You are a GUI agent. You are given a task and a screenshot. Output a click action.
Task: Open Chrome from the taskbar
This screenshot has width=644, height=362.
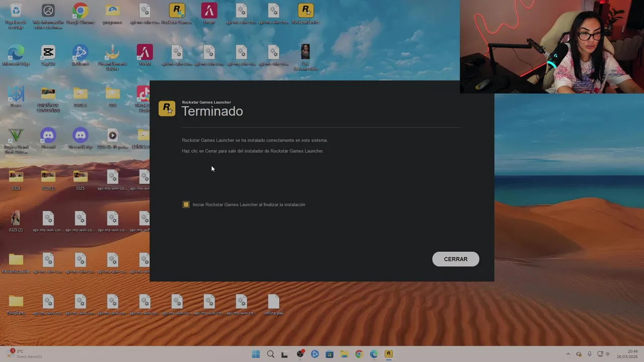coord(359,354)
